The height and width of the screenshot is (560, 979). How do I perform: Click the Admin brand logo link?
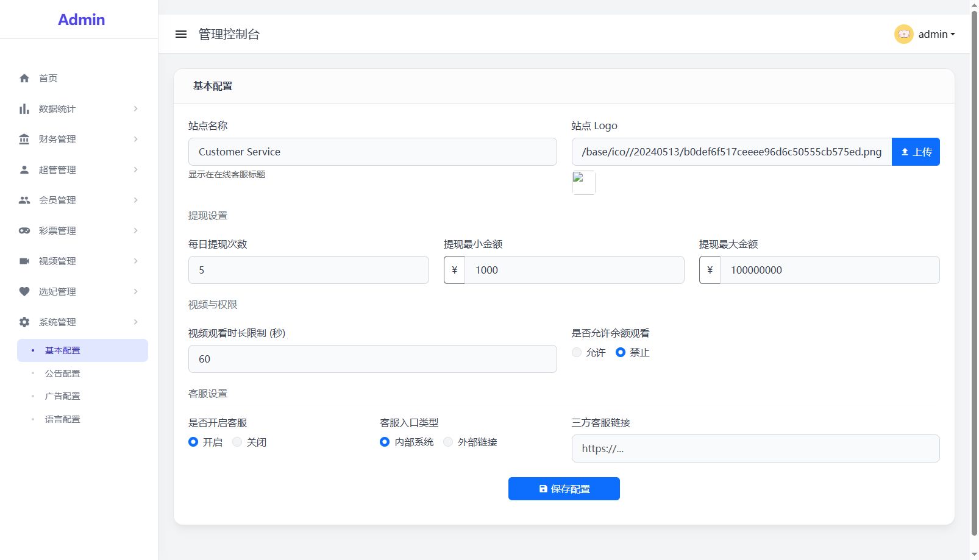pyautogui.click(x=81, y=19)
